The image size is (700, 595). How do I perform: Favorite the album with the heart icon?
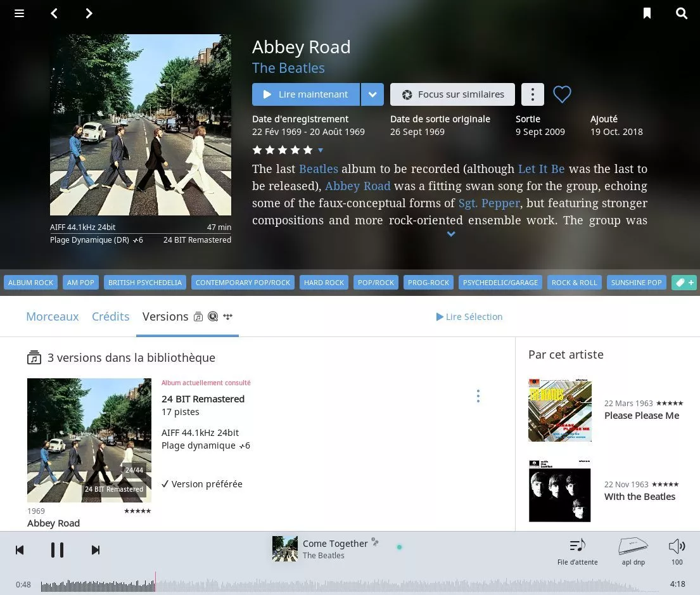[x=562, y=94]
